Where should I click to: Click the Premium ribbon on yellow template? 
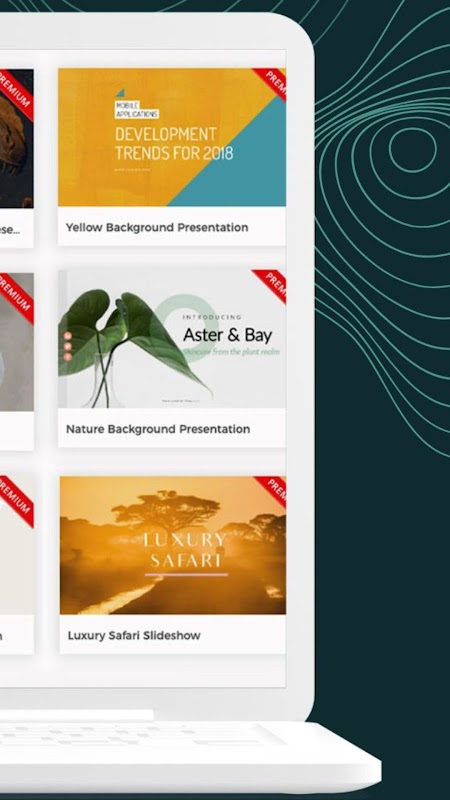point(272,82)
